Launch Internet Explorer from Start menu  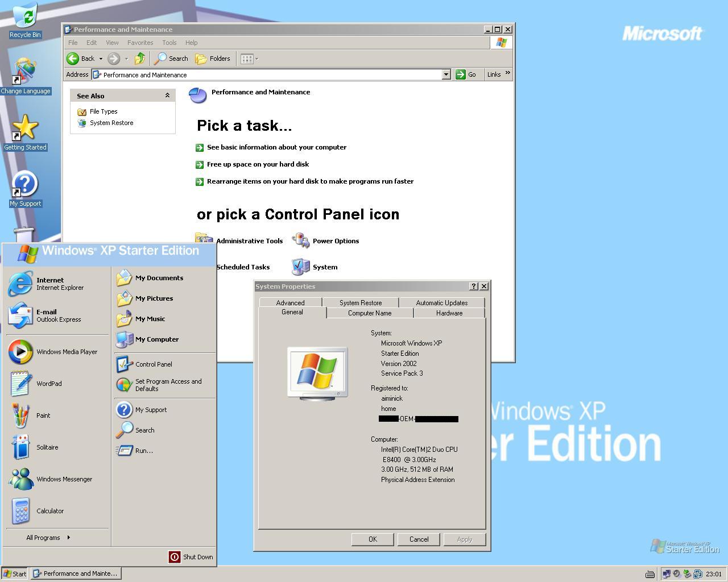(x=57, y=284)
